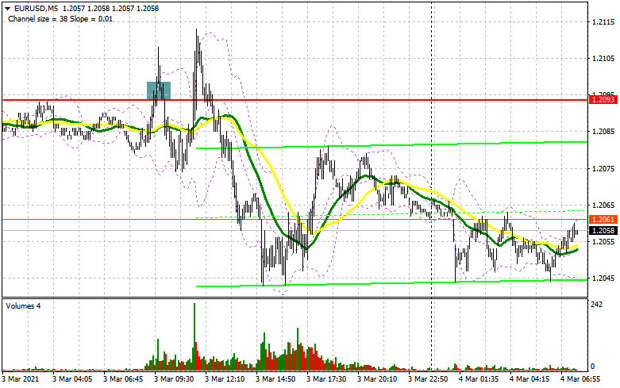
Task: Select the teal highlighted rectangle marker on chart
Action: [x=159, y=91]
